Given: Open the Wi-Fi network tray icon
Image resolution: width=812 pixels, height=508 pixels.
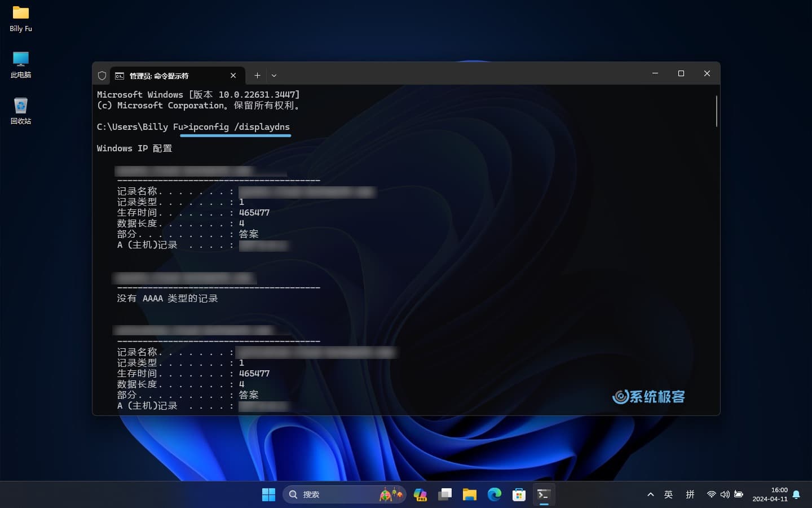Looking at the screenshot, I should pos(712,494).
